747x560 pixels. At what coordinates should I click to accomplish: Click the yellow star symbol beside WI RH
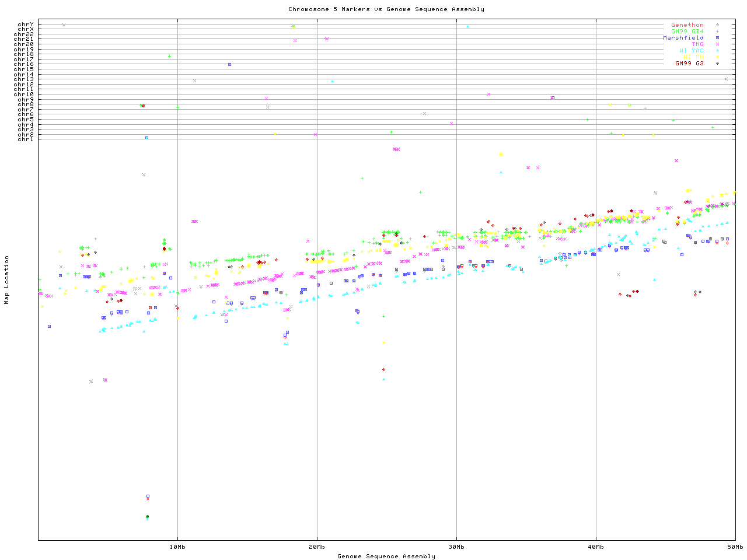tap(717, 57)
